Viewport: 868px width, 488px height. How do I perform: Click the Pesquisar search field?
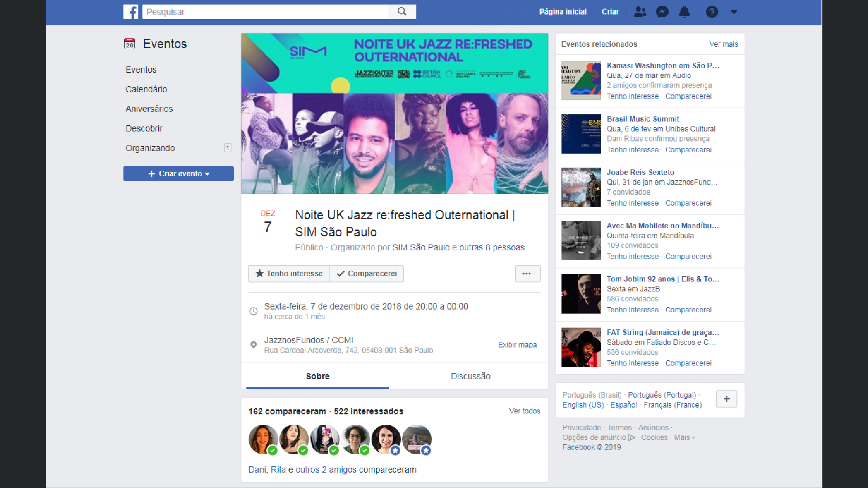pyautogui.click(x=265, y=12)
